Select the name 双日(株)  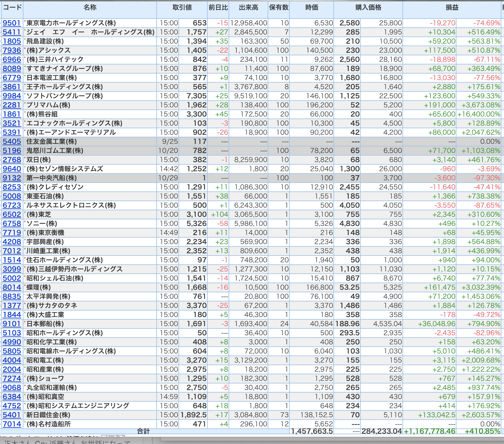point(38,160)
